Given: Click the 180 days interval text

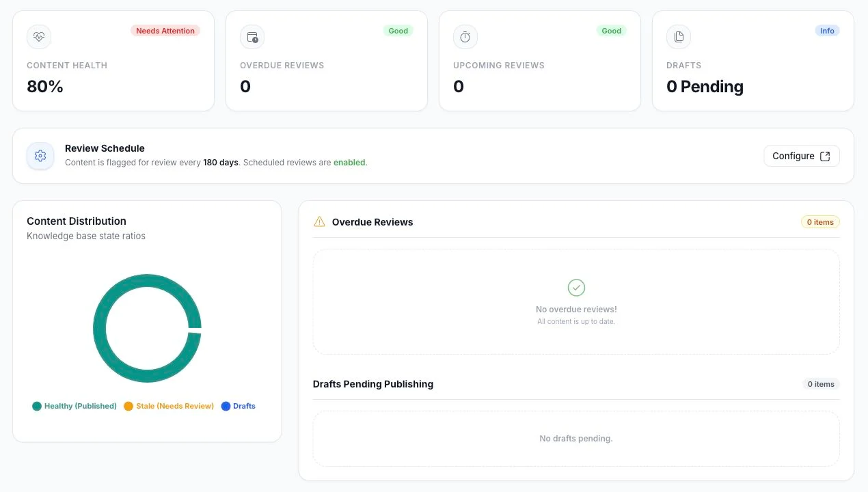Looking at the screenshot, I should [221, 163].
